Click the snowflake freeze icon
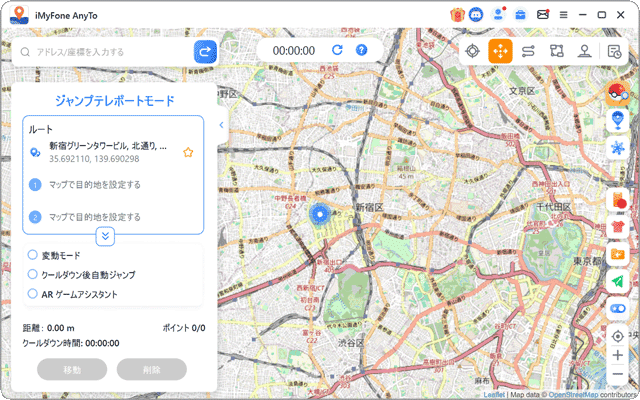The image size is (640, 400). [618, 147]
